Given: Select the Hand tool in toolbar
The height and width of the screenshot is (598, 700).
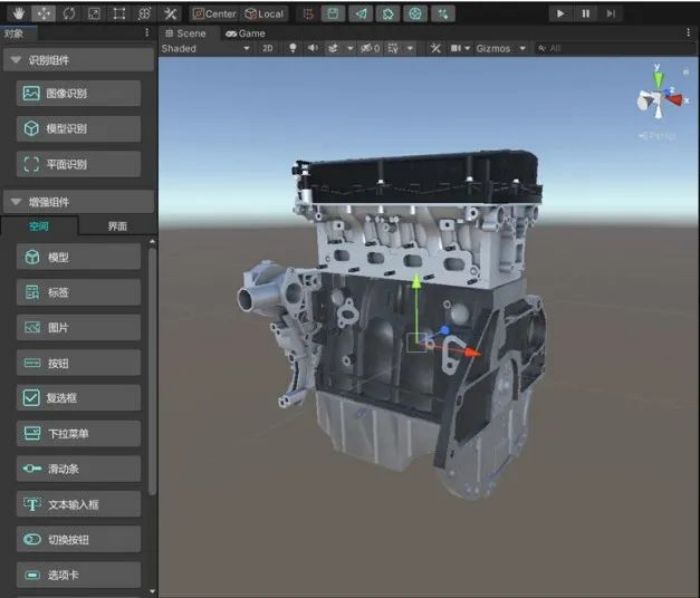Looking at the screenshot, I should 17,14.
